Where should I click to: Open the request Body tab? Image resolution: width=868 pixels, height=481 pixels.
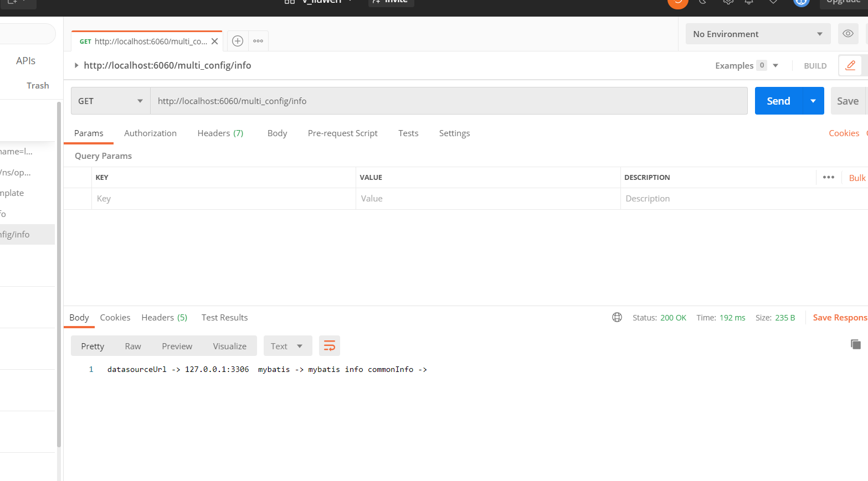tap(277, 133)
